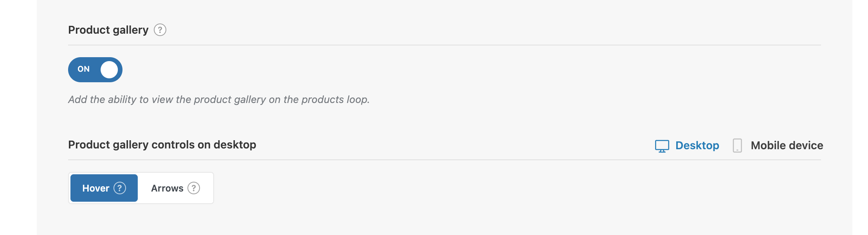The height and width of the screenshot is (235, 868).
Task: Click the word gallery in the top heading
Action: click(131, 31)
